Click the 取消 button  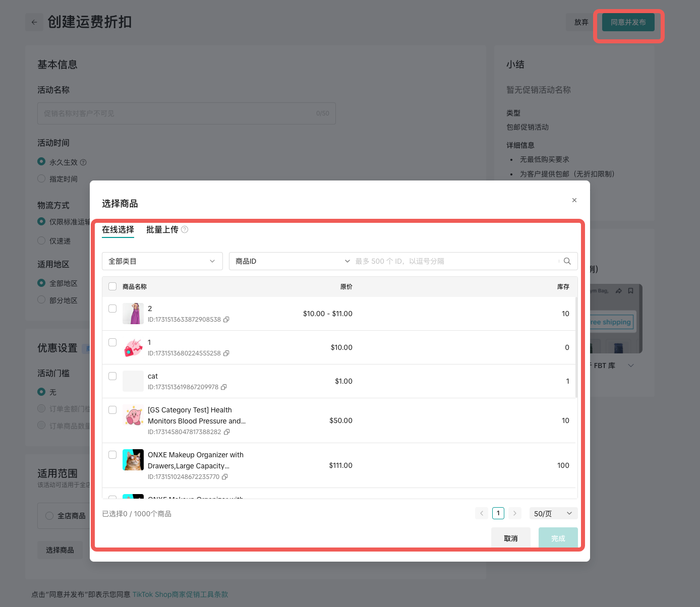coord(510,538)
